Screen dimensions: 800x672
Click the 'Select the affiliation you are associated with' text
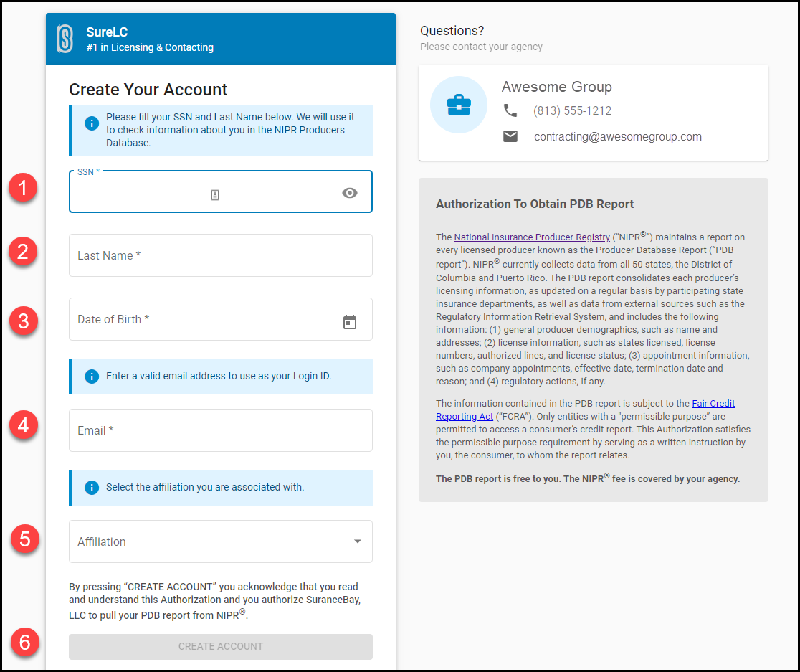coord(205,487)
